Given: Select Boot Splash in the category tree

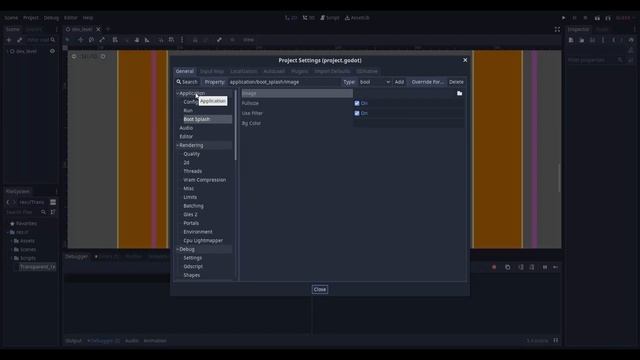Looking at the screenshot, I should (207, 119).
